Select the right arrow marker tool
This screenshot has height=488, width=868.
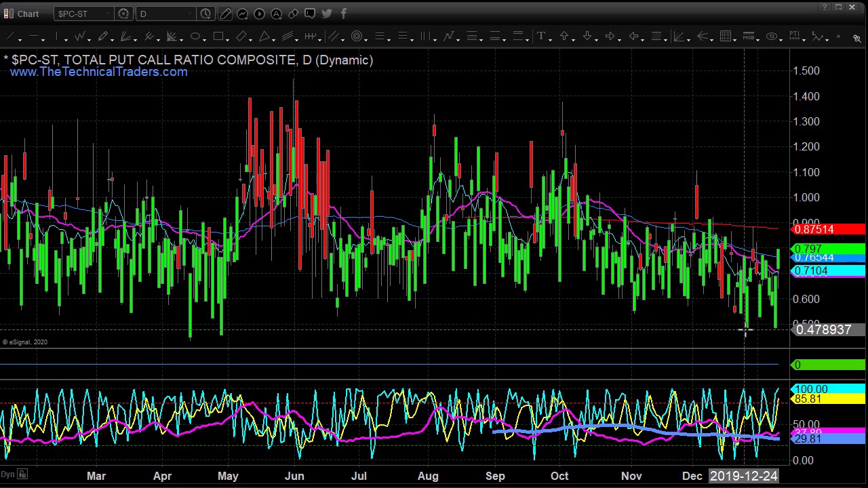coord(610,36)
